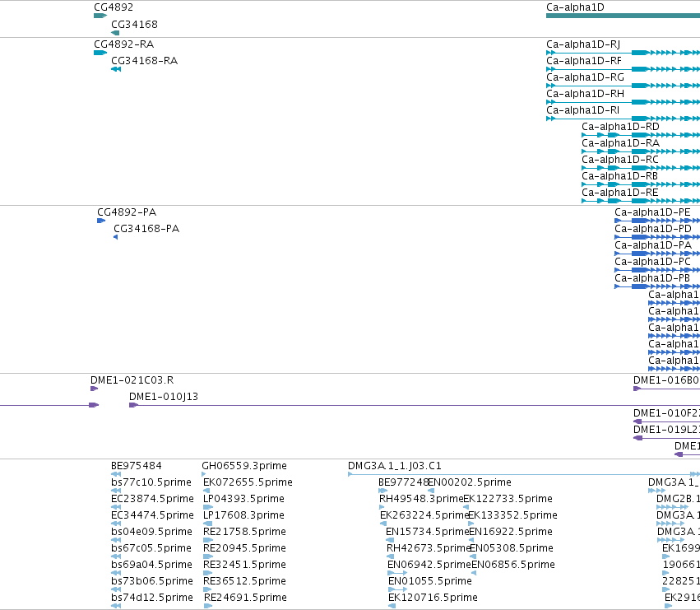The width and height of the screenshot is (700, 610).
Task: Select protein Ca-alpha1D-PC
Action: (x=652, y=262)
